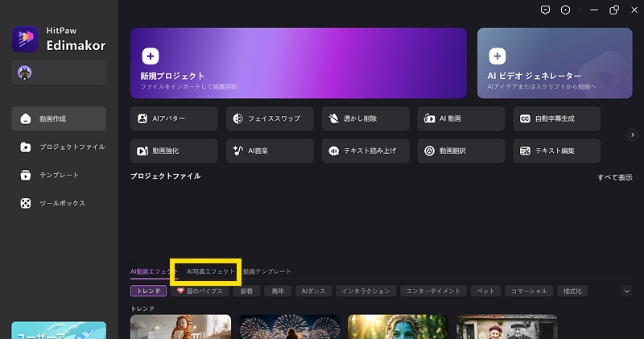This screenshot has width=644, height=339.
Task: Select the AIダンス filter chip
Action: pyautogui.click(x=313, y=291)
